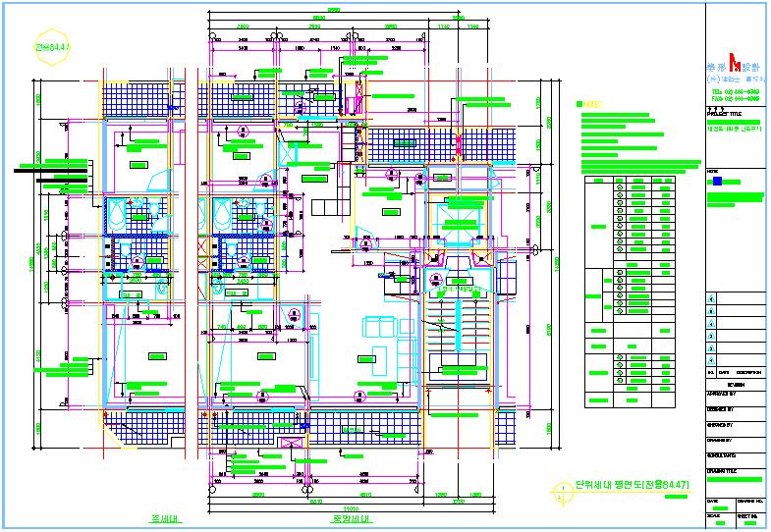This screenshot has width=771, height=532.
Task: Select the yellow NOTE heading text
Action: tap(591, 102)
